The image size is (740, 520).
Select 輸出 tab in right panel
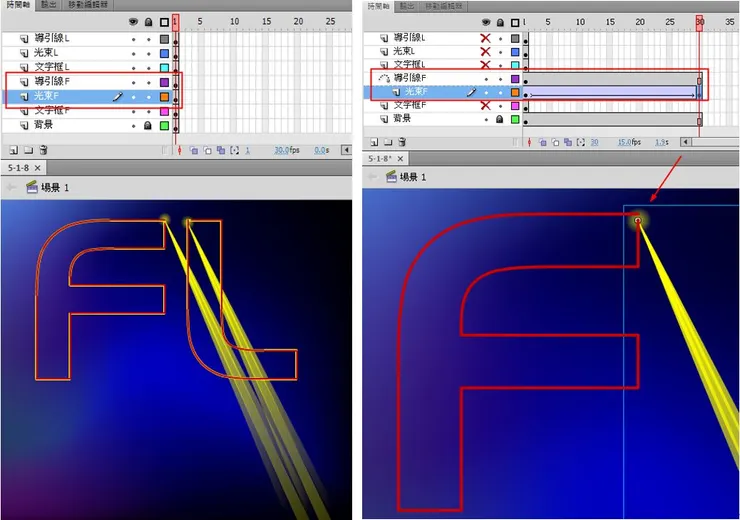pos(407,6)
